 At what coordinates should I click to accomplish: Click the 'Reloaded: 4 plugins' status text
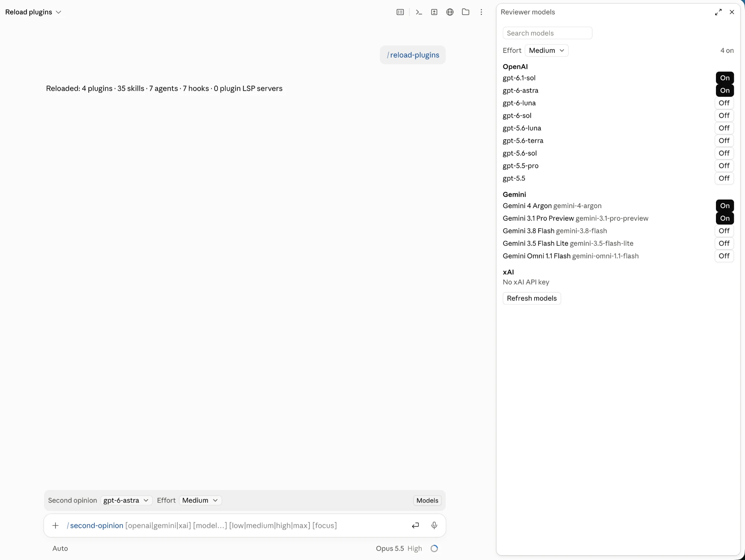164,89
